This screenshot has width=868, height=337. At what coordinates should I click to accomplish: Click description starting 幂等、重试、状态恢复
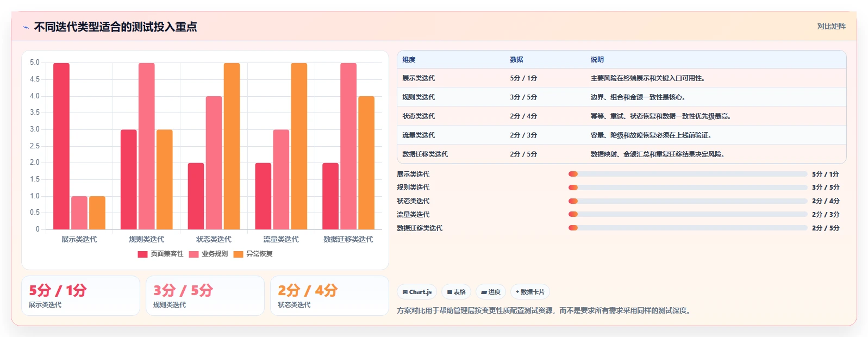pyautogui.click(x=661, y=116)
